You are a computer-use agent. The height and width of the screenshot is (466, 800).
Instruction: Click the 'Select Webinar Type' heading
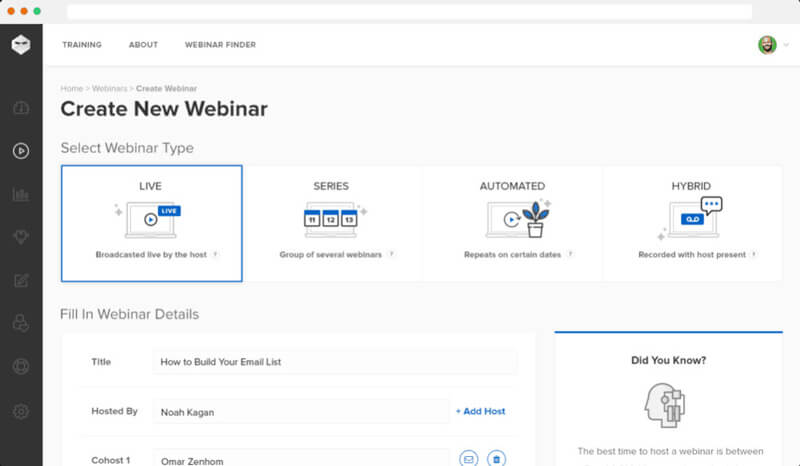click(127, 148)
